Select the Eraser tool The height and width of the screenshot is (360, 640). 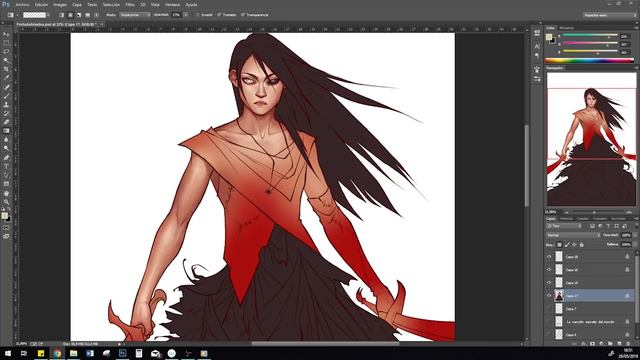tap(6, 122)
